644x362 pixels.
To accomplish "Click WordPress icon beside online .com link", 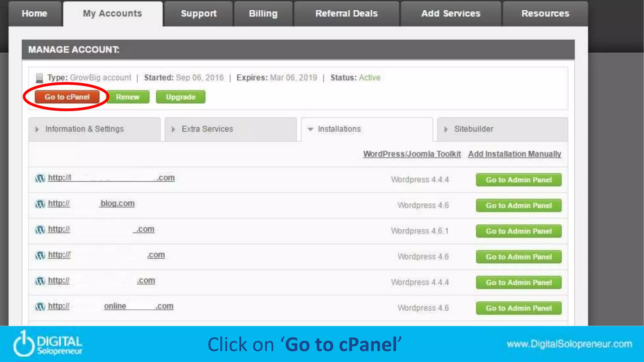I will pos(40,307).
